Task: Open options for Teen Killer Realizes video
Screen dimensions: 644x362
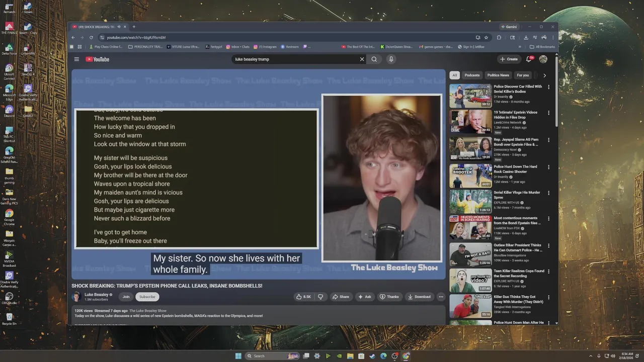Action: pyautogui.click(x=548, y=271)
